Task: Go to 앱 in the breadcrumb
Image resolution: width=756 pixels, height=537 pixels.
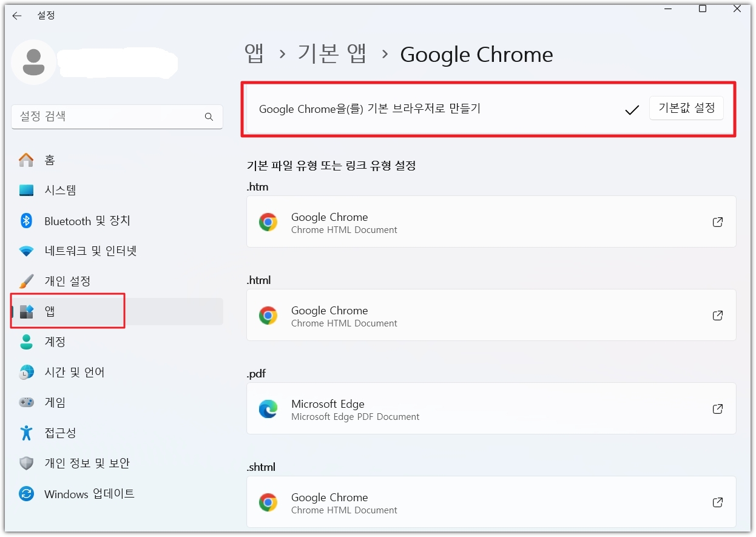Action: 254,54
